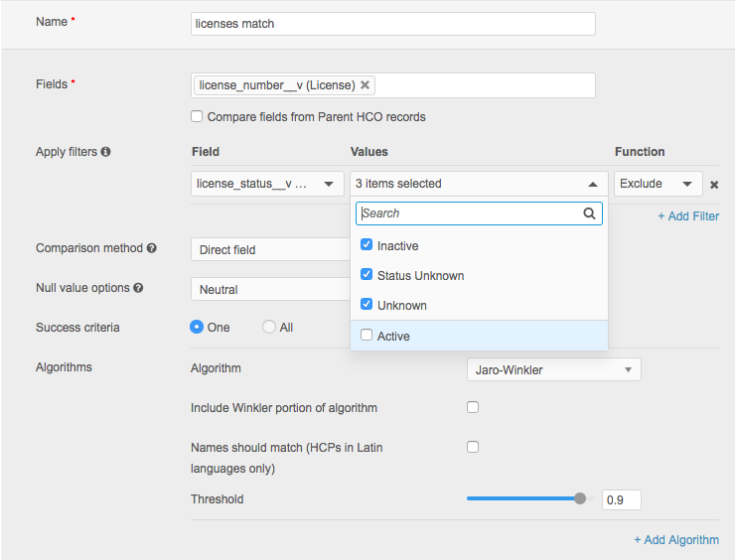Click the + Add Filter link
Image resolution: width=735 pixels, height=560 pixels.
[x=687, y=216]
